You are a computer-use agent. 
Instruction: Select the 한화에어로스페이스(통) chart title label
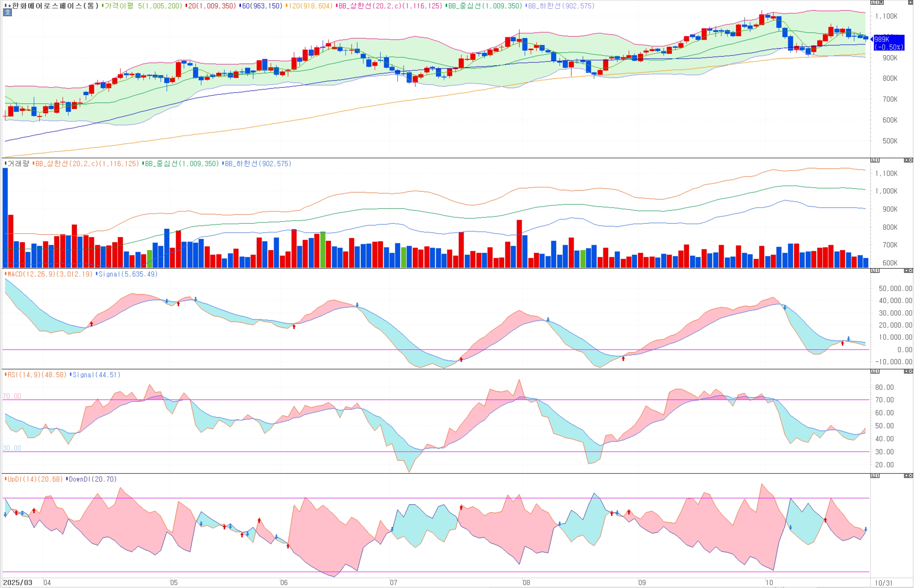pyautogui.click(x=55, y=6)
